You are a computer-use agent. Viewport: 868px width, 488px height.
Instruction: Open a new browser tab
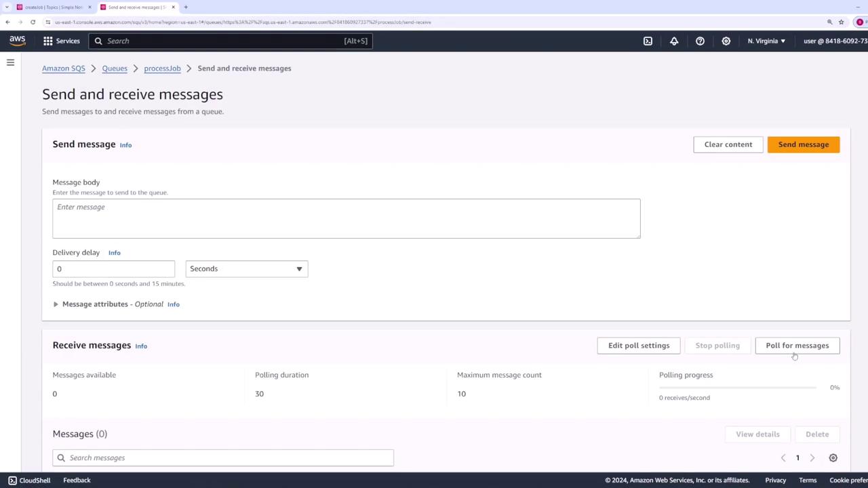pos(186,7)
